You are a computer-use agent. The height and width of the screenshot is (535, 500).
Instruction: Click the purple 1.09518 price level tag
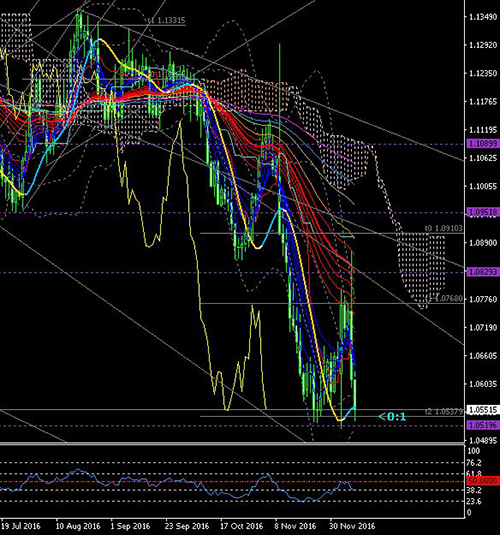483,212
